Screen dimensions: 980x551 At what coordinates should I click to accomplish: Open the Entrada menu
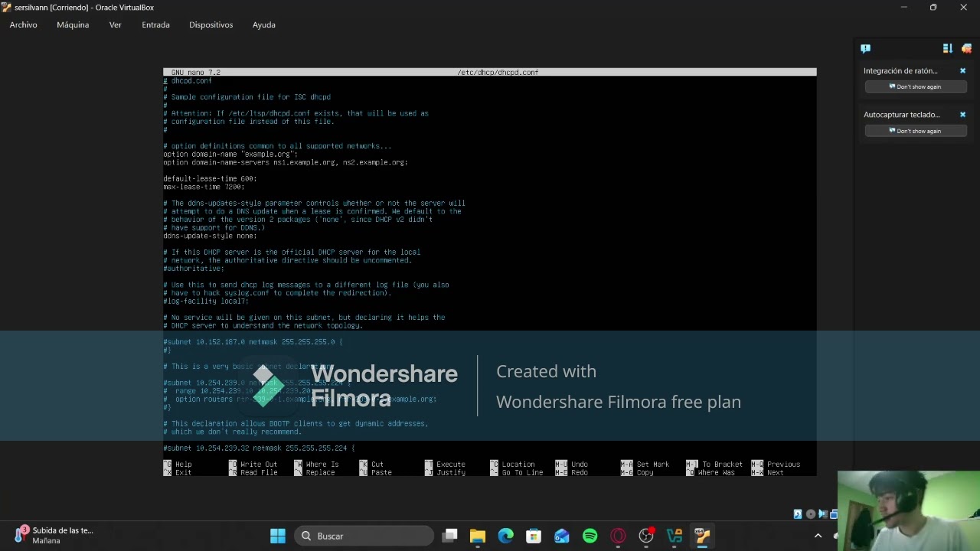[x=155, y=24]
